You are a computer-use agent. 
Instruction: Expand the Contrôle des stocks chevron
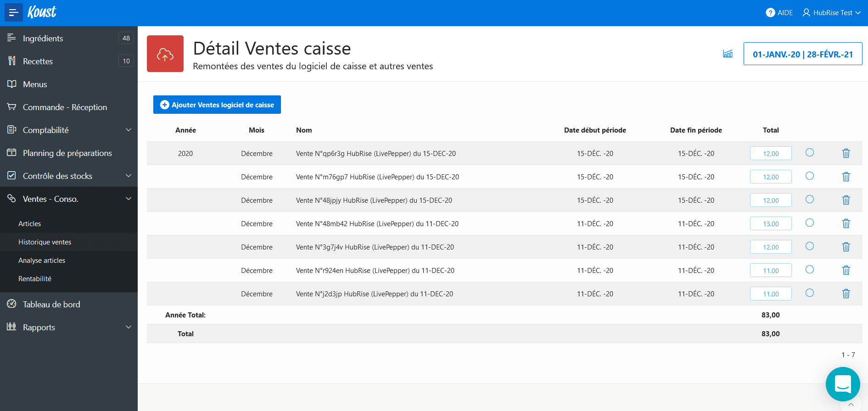coord(129,176)
